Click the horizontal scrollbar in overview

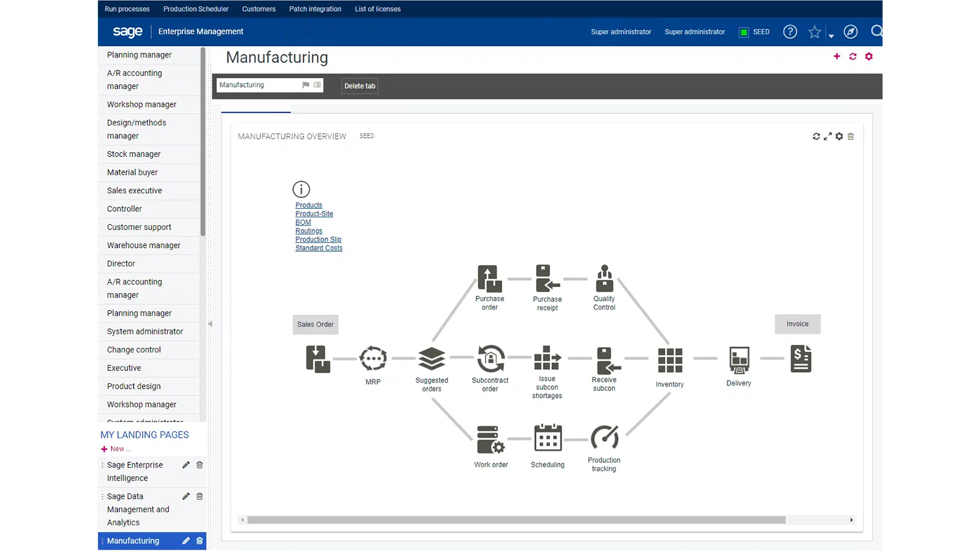(516, 520)
